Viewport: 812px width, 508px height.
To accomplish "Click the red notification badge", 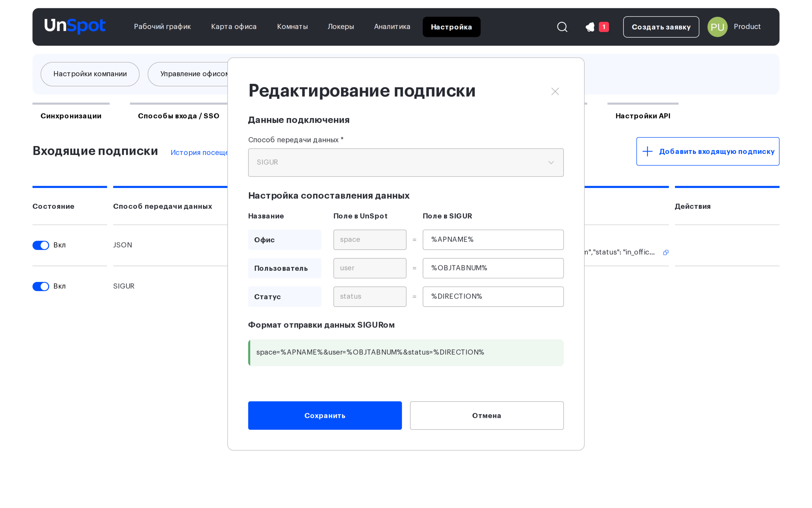I will coord(604,27).
